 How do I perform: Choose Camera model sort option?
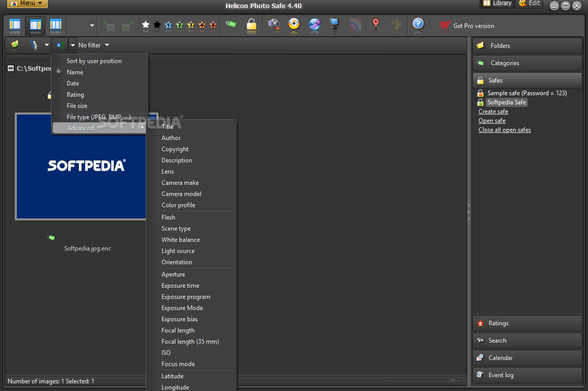click(181, 194)
